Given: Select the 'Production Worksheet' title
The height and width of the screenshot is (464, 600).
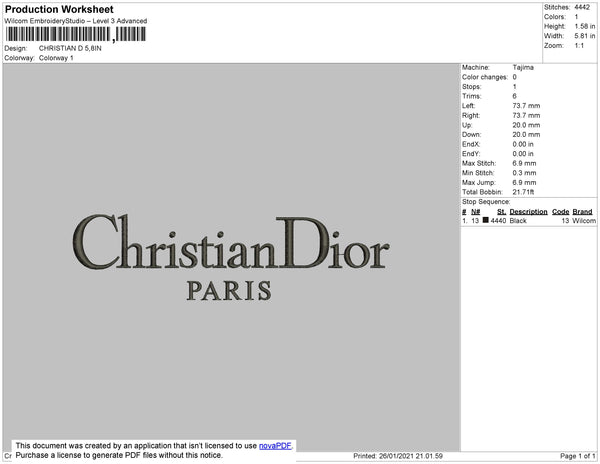Looking at the screenshot, I should click(59, 10).
